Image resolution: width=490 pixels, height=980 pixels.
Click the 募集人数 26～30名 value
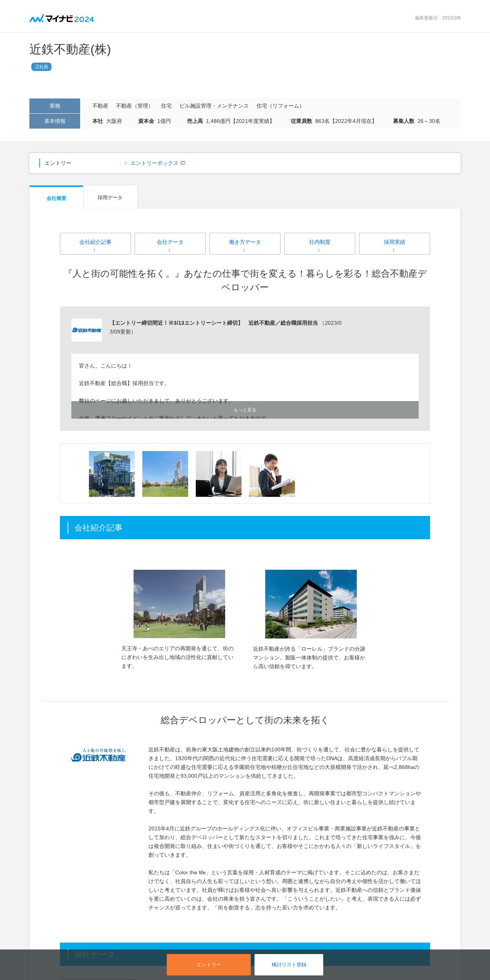click(x=417, y=121)
